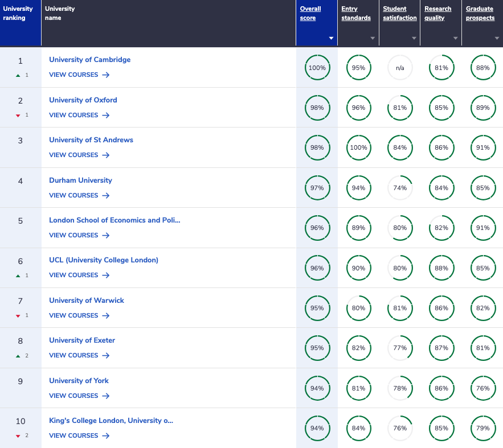Open UCL (University College London) page

104,260
